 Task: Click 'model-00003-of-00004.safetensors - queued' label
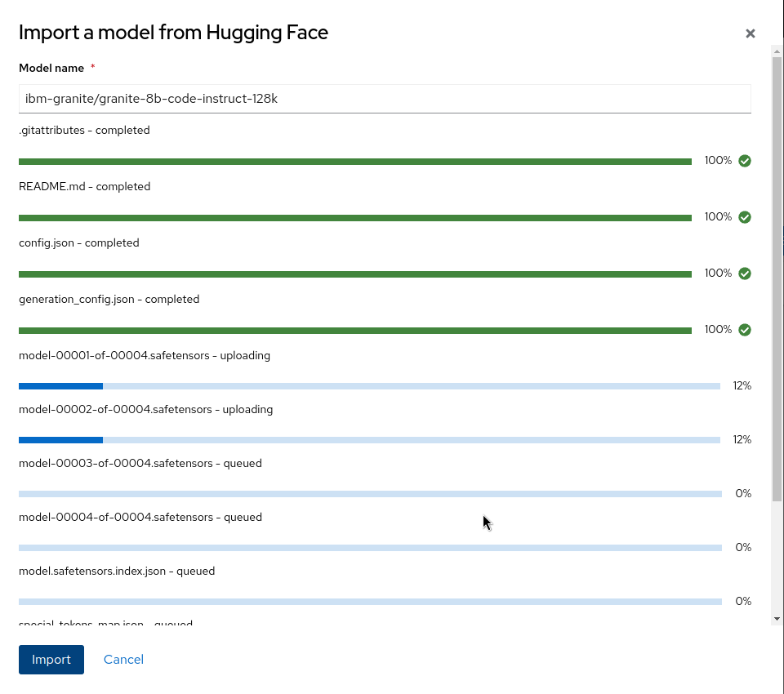(x=140, y=464)
